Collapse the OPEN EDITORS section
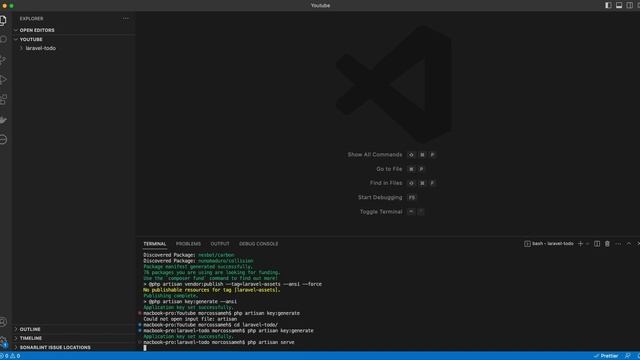This screenshot has width=640, height=360. click(74, 30)
